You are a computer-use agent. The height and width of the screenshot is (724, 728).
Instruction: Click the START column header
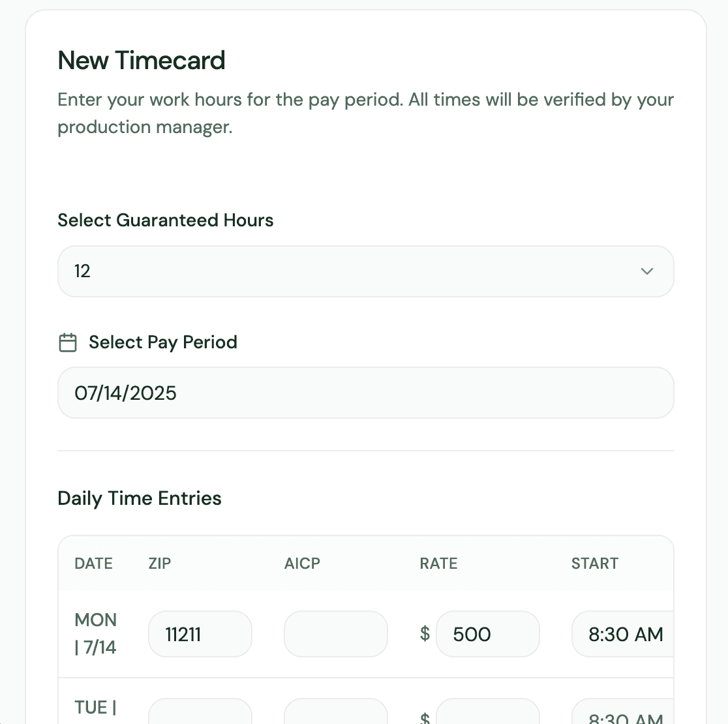[595, 564]
